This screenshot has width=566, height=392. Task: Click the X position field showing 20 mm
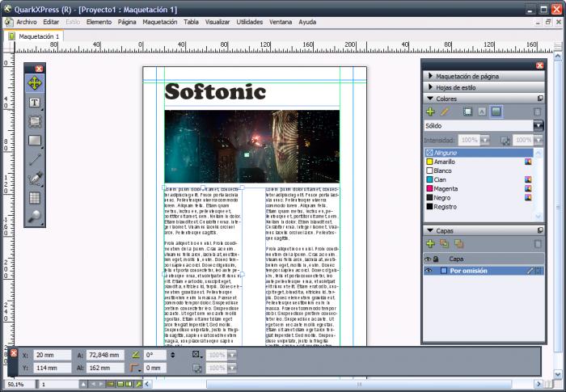tap(51, 355)
